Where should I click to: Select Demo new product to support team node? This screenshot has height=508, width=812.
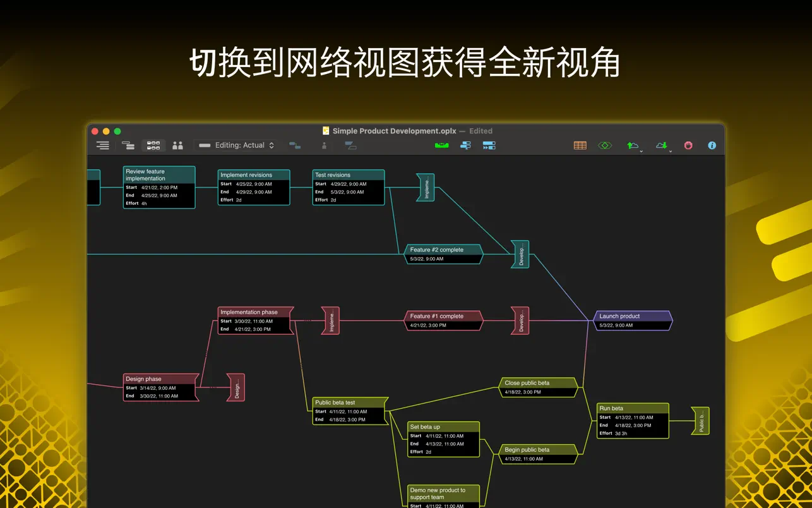tap(443, 497)
